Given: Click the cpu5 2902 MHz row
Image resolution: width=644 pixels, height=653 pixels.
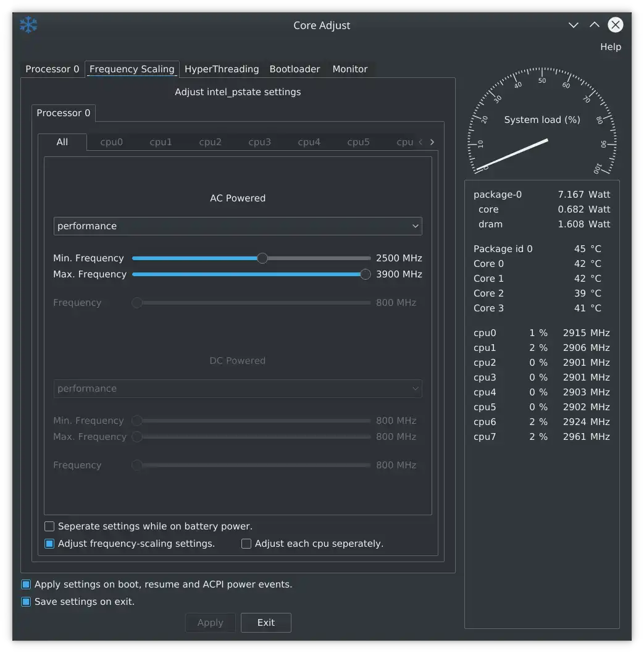Looking at the screenshot, I should pyautogui.click(x=542, y=407).
